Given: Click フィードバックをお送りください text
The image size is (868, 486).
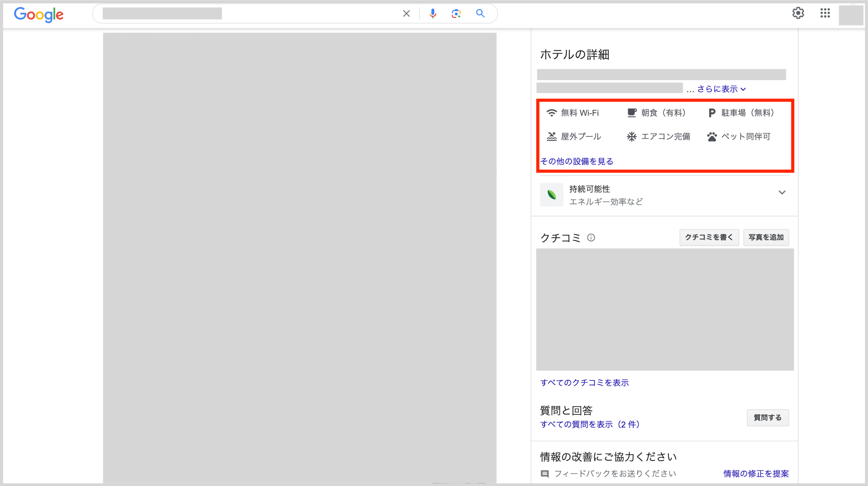Looking at the screenshot, I should click(x=615, y=474).
